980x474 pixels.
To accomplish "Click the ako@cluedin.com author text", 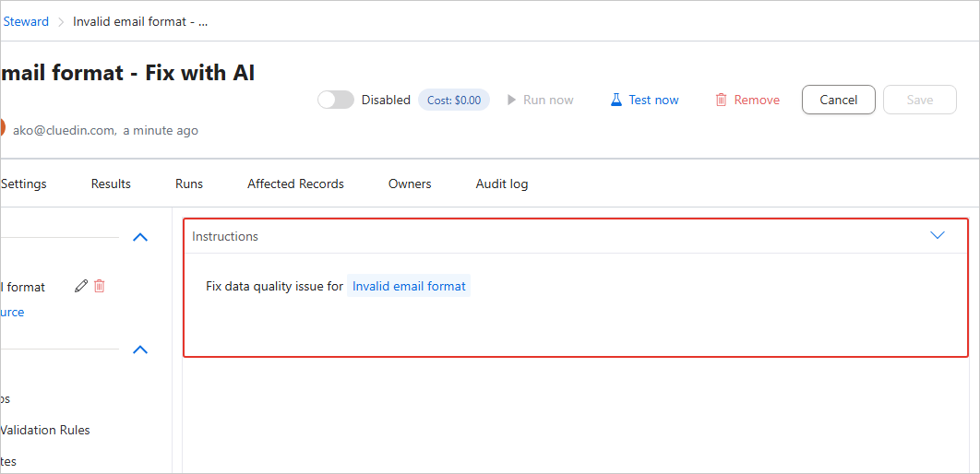I will 65,131.
